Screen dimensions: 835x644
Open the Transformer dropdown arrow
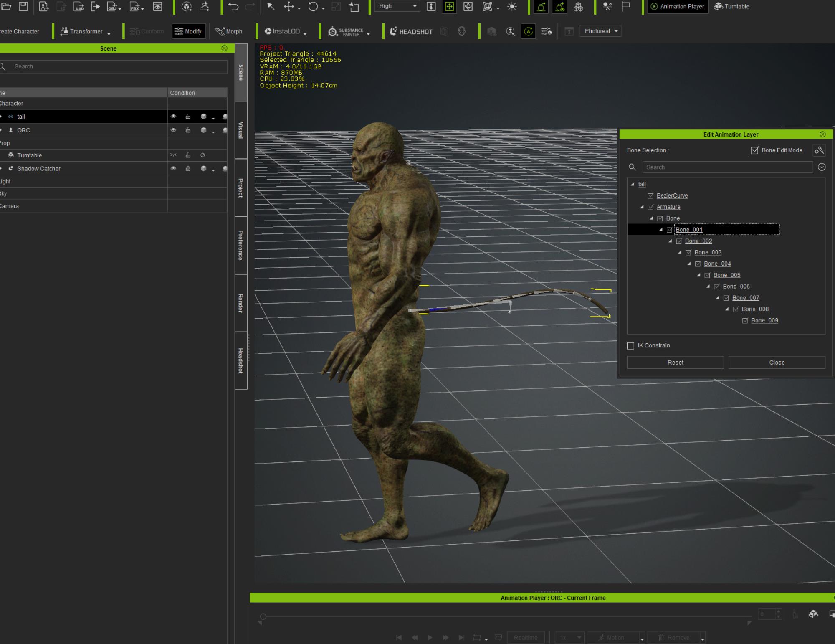[x=109, y=34]
